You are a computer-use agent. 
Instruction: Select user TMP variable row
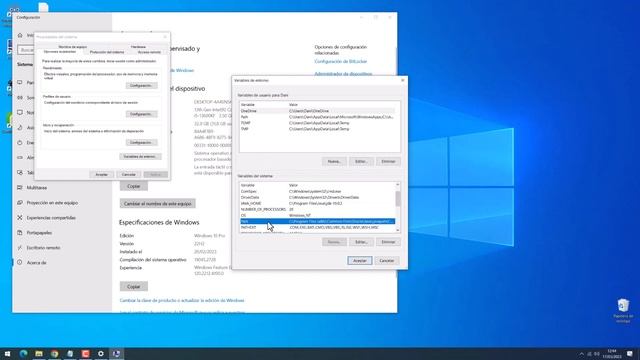pos(318,129)
